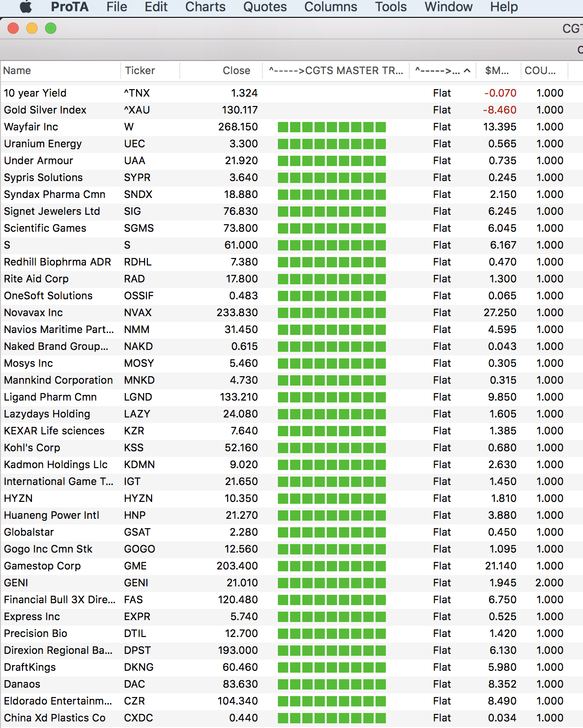
Task: Open the Window menu
Action: coord(449,7)
